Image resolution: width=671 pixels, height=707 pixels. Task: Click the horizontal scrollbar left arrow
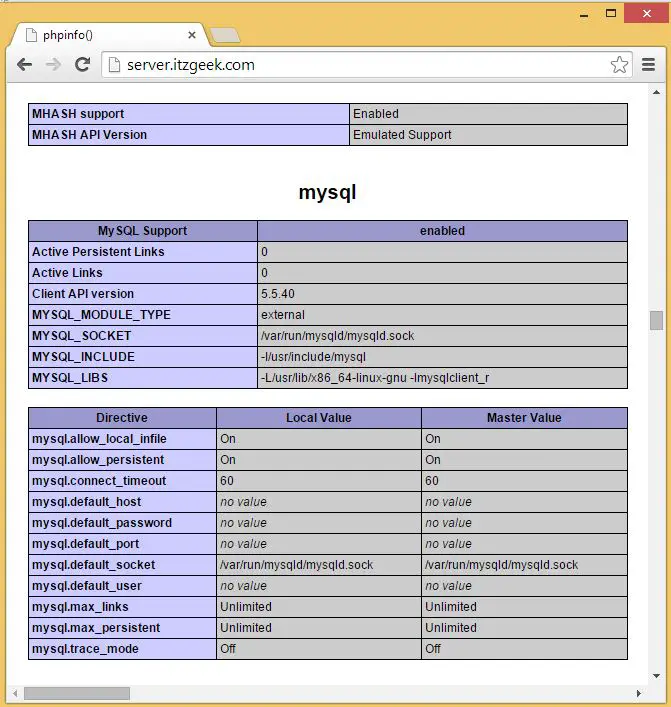tap(15, 693)
